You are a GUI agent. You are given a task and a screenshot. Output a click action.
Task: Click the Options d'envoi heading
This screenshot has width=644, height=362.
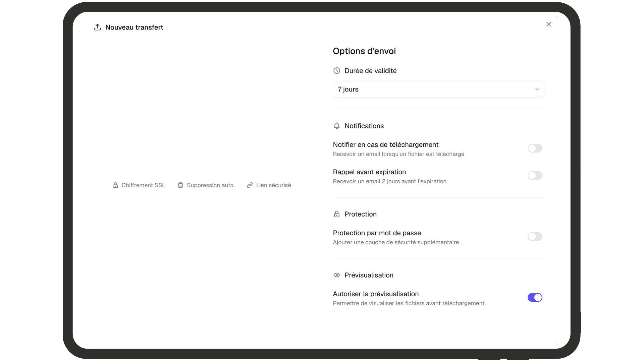coord(364,51)
